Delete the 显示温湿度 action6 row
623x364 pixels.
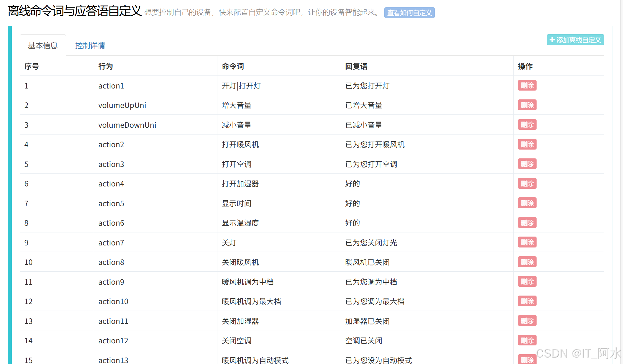tap(527, 223)
